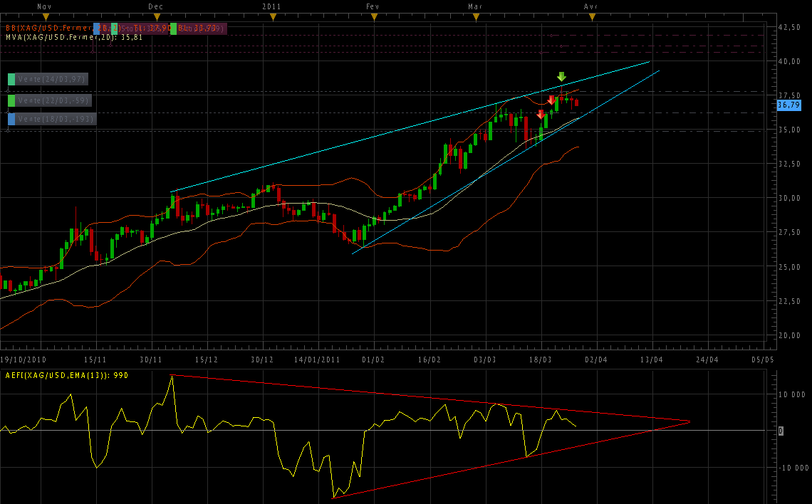Click the Dec month marker triangle
812x504 pixels.
click(x=157, y=16)
